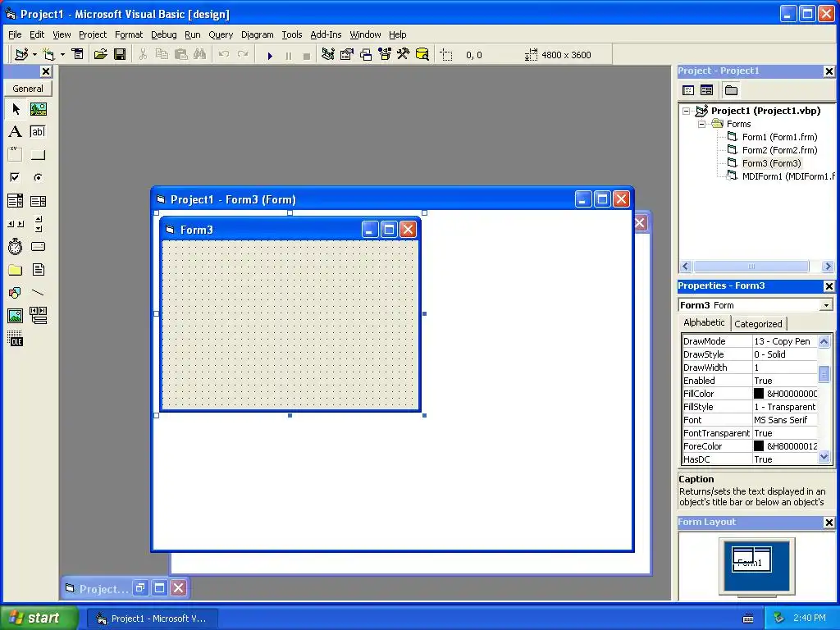Collapse Project1 (Project1.vbp) tree node

click(687, 112)
